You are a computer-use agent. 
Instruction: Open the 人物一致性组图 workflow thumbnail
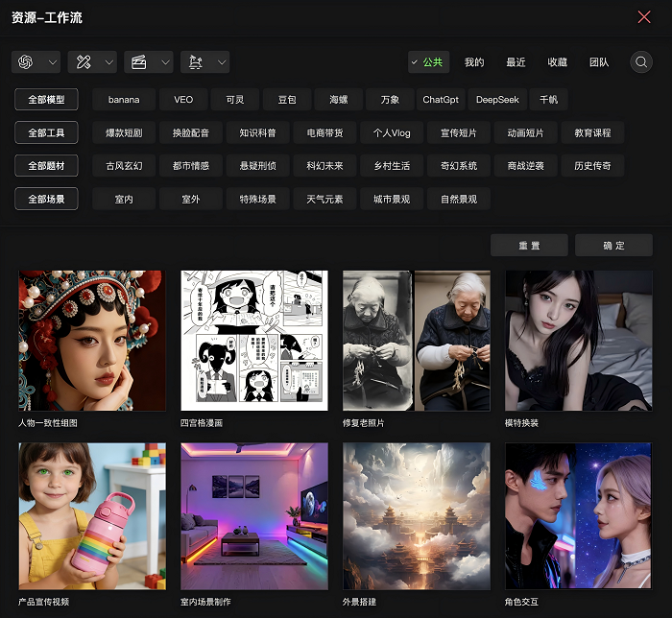pyautogui.click(x=92, y=341)
